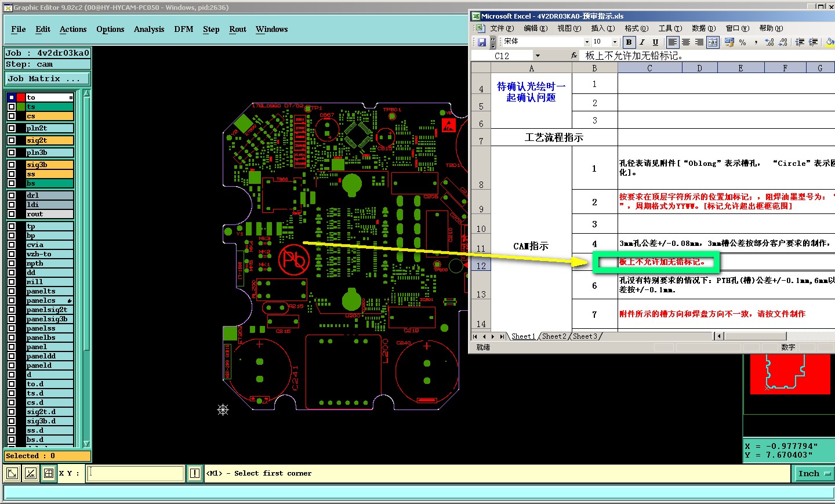Open the 数据(D) menu in Excel
The height and width of the screenshot is (504, 835).
703,28
